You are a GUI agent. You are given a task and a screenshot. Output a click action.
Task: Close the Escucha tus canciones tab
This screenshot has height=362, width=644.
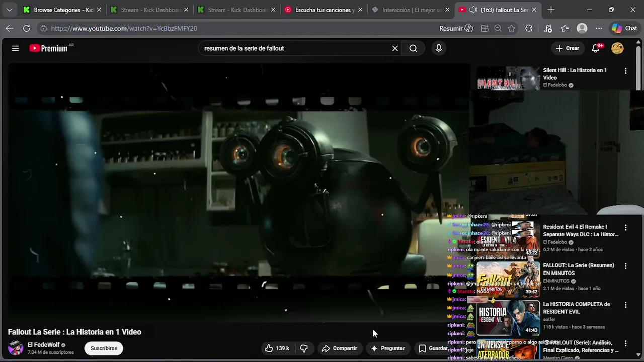click(x=360, y=10)
